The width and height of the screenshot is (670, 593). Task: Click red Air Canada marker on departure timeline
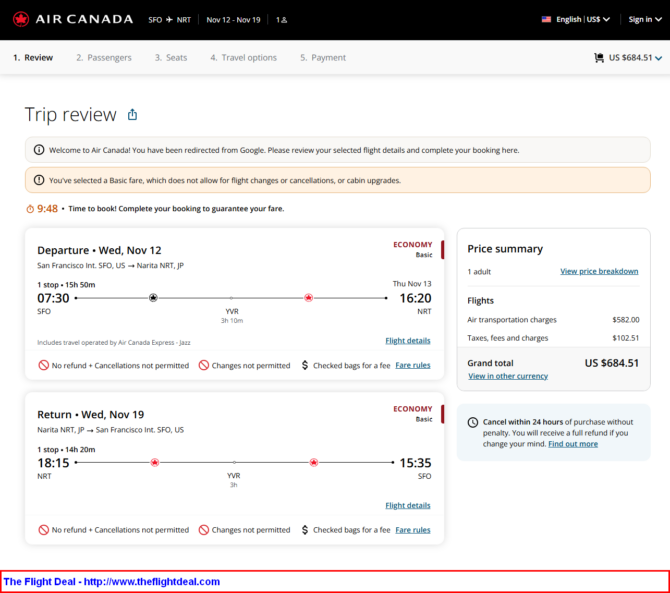click(309, 298)
